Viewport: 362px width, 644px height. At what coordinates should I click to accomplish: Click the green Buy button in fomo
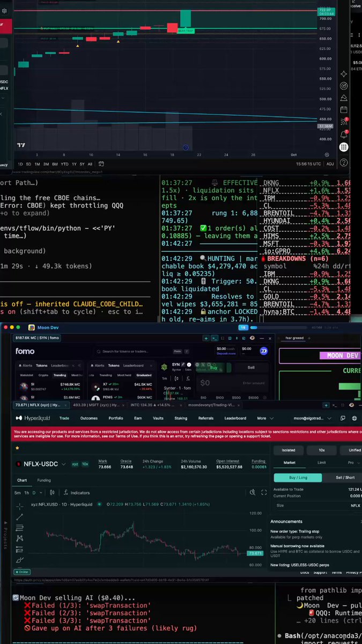pyautogui.click(x=213, y=368)
